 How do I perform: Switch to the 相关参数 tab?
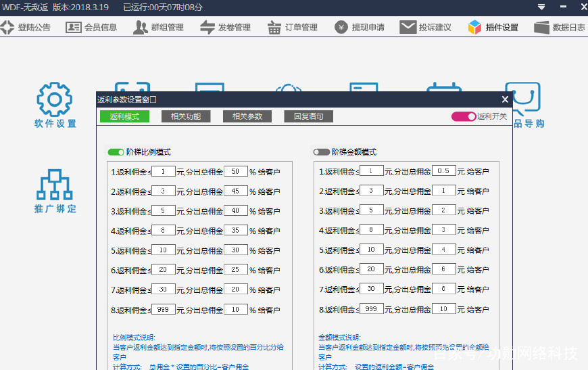tap(247, 116)
